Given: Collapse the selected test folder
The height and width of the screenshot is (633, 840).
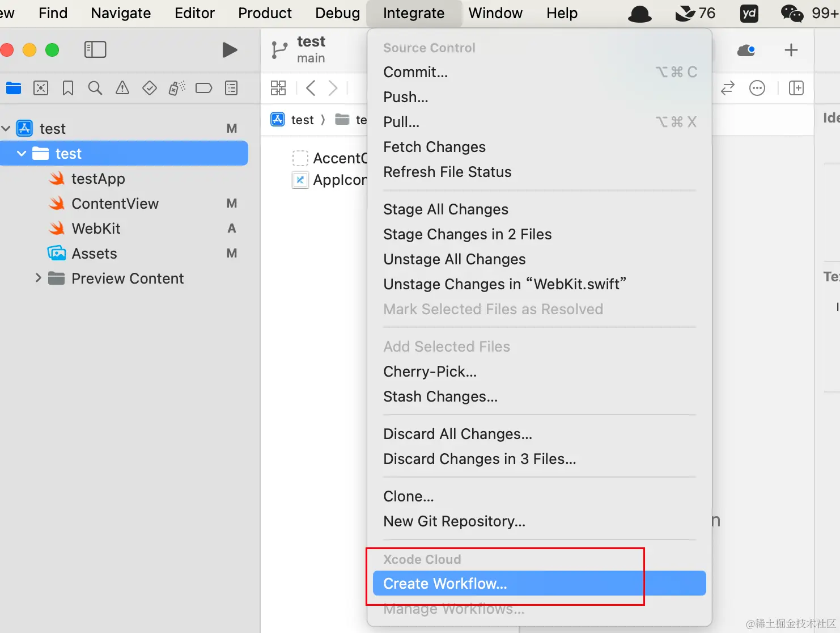Looking at the screenshot, I should pos(22,154).
